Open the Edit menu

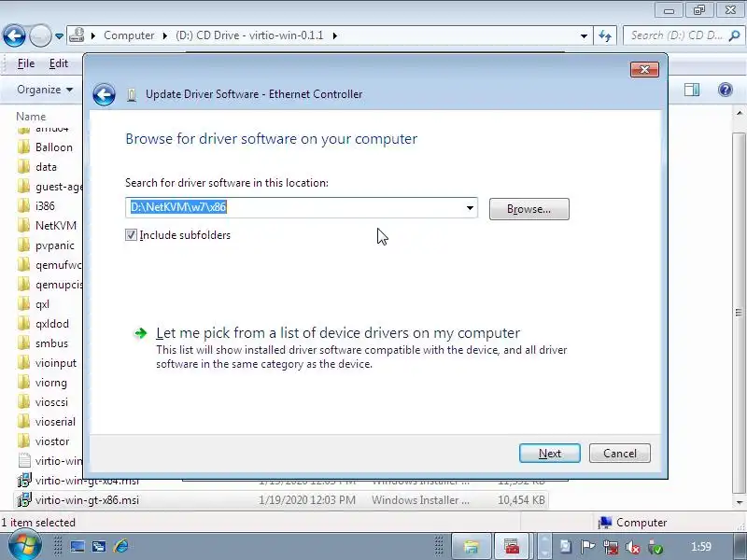click(x=59, y=63)
